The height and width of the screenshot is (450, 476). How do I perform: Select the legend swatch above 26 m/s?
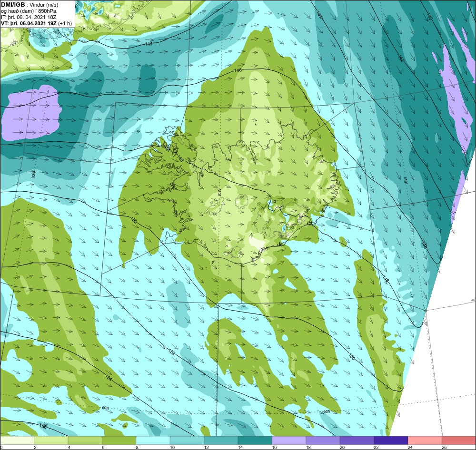tap(459, 440)
